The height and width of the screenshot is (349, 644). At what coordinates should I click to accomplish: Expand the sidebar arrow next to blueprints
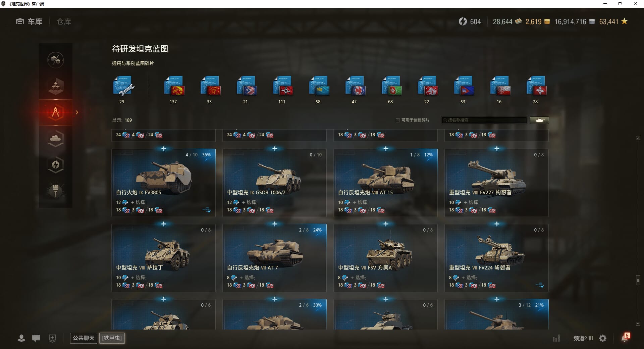pyautogui.click(x=77, y=112)
